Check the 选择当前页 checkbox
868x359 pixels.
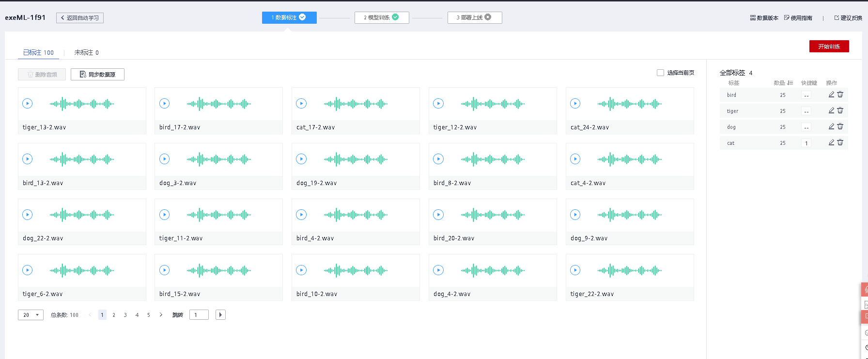pos(660,73)
